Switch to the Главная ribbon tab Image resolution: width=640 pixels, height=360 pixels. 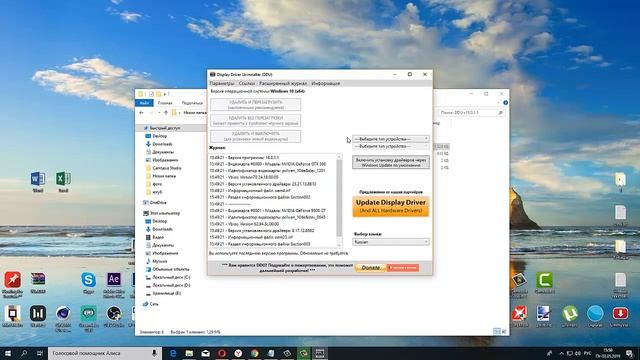click(x=165, y=103)
